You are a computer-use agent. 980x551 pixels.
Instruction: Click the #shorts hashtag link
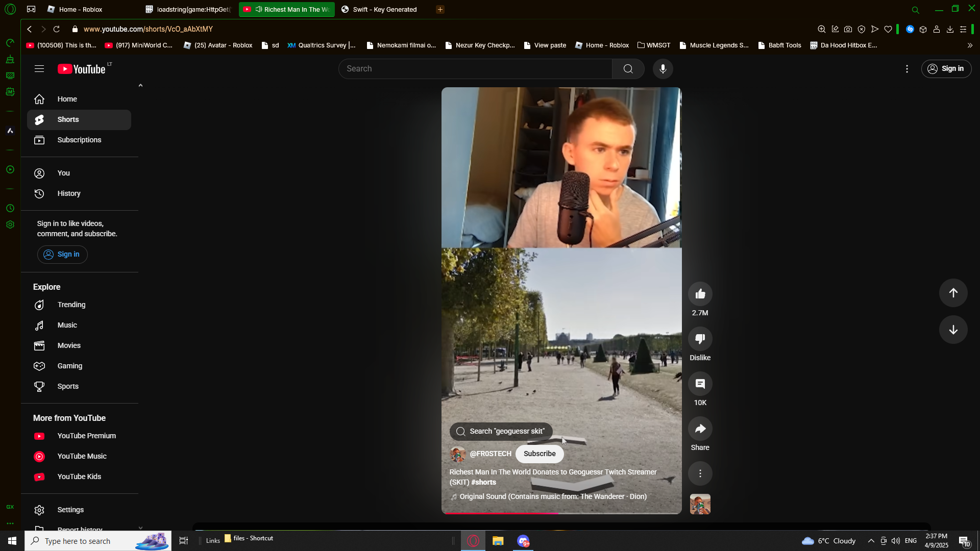[483, 482]
